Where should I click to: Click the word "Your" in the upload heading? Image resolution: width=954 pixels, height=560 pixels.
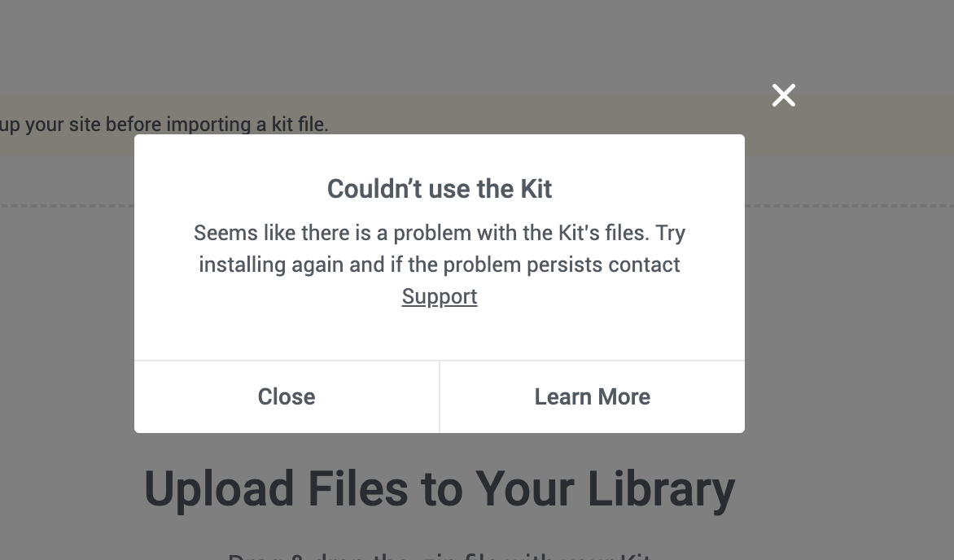pos(524,488)
